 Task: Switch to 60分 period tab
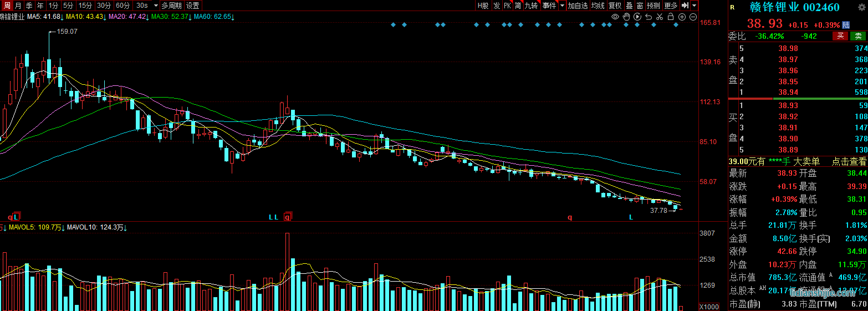(x=122, y=6)
